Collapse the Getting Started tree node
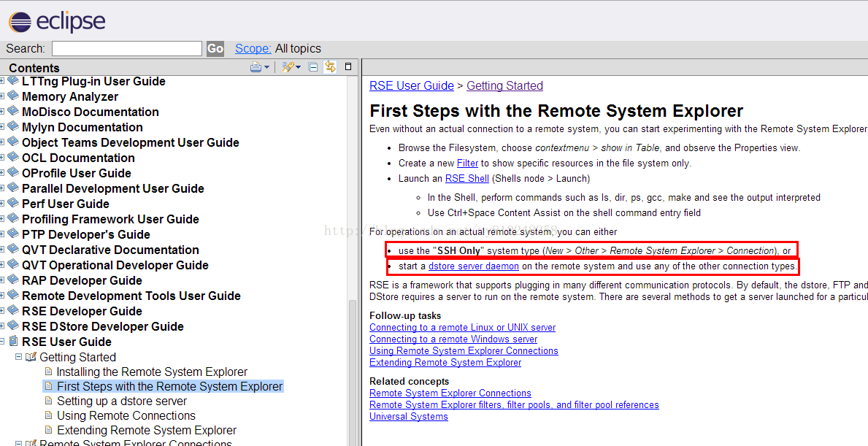Screen dimensions: 868x446 (x=18, y=357)
